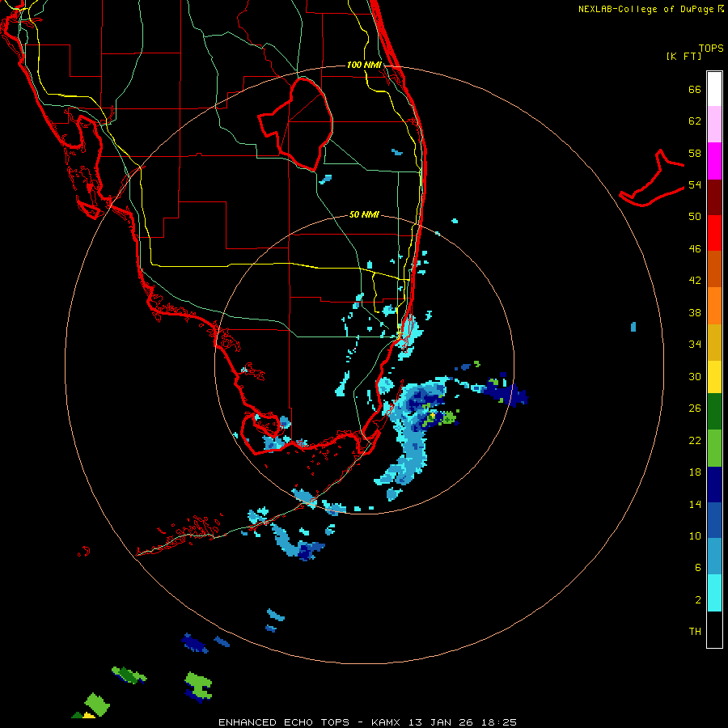Click the 2 value on the legend
The height and width of the screenshot is (728, 728).
pos(698,600)
